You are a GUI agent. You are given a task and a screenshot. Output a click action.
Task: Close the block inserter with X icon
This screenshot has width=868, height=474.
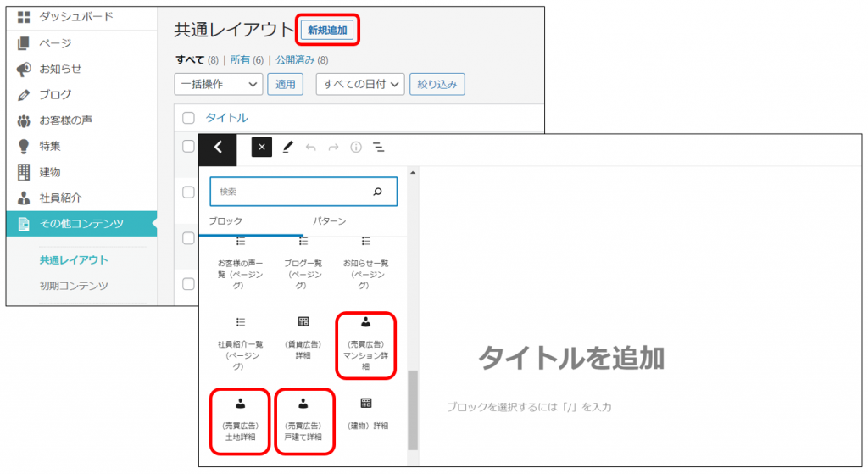[262, 148]
